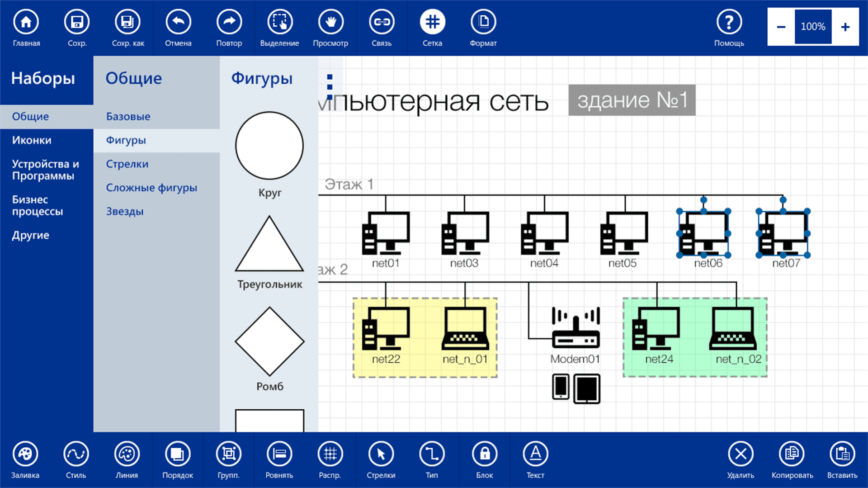
Task: Click the Групп. group icon
Action: [x=228, y=454]
